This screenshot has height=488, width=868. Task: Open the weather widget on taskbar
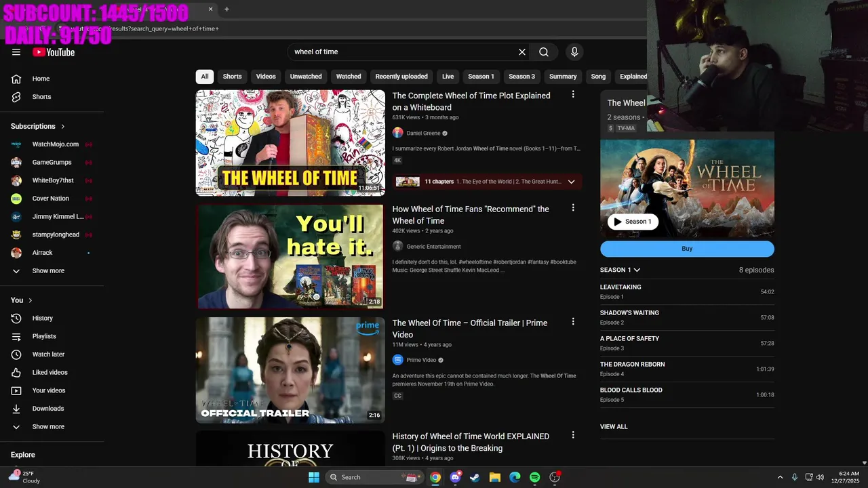tap(24, 477)
